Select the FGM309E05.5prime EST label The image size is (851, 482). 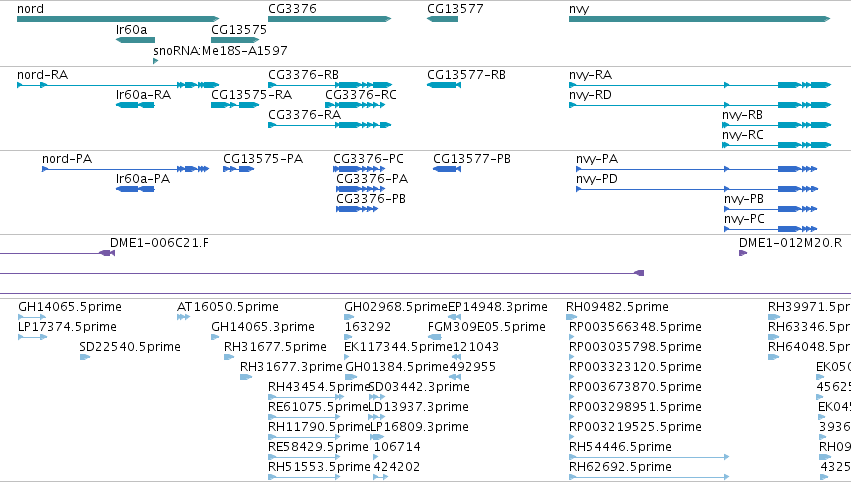(487, 327)
